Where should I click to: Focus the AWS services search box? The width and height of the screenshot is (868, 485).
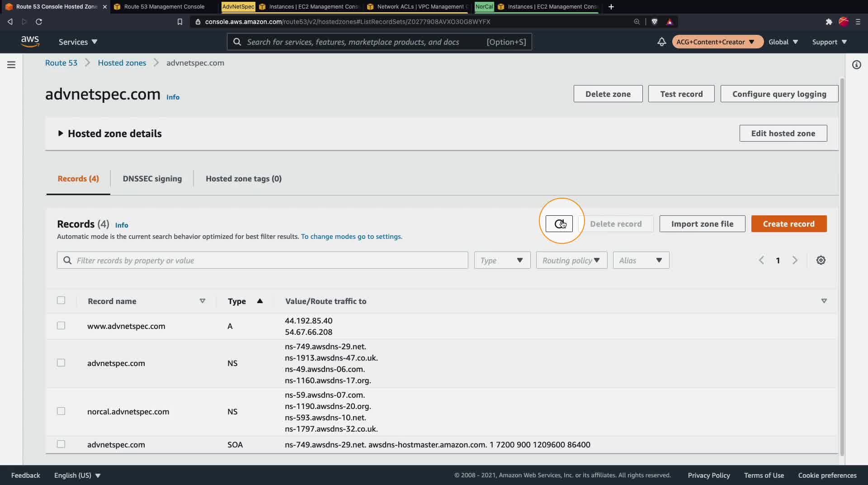(379, 42)
